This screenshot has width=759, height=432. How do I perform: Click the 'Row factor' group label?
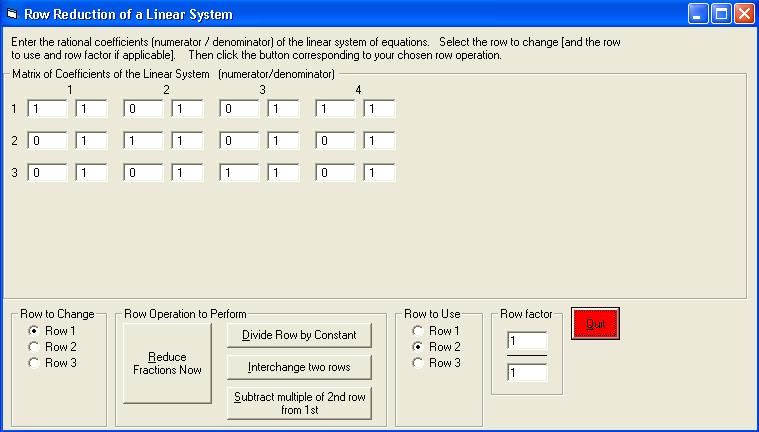(x=526, y=314)
